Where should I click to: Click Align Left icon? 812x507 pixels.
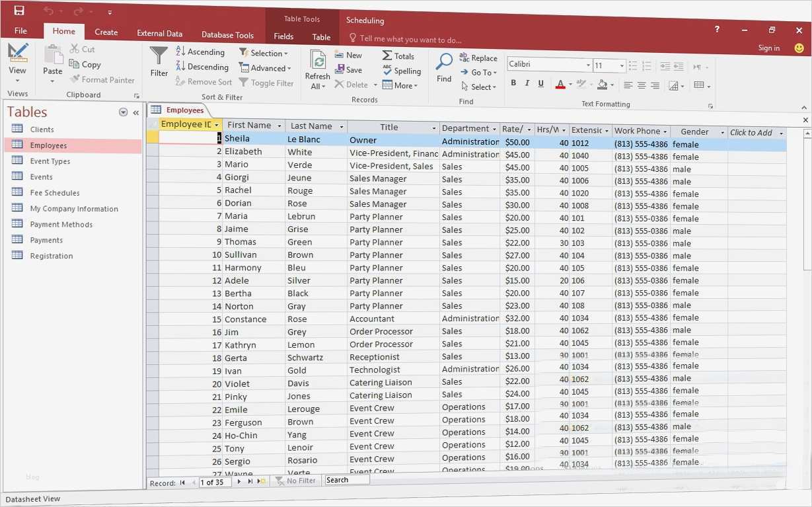tap(628, 85)
